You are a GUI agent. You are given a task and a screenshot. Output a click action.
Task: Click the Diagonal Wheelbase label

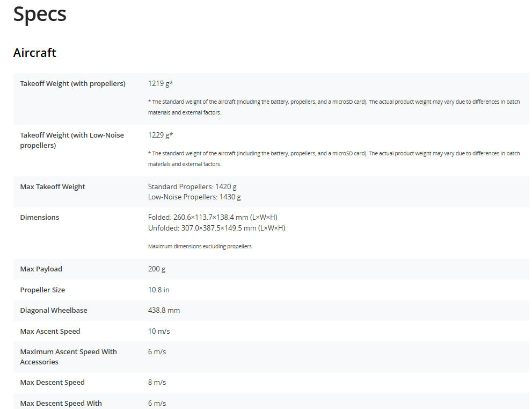(54, 311)
